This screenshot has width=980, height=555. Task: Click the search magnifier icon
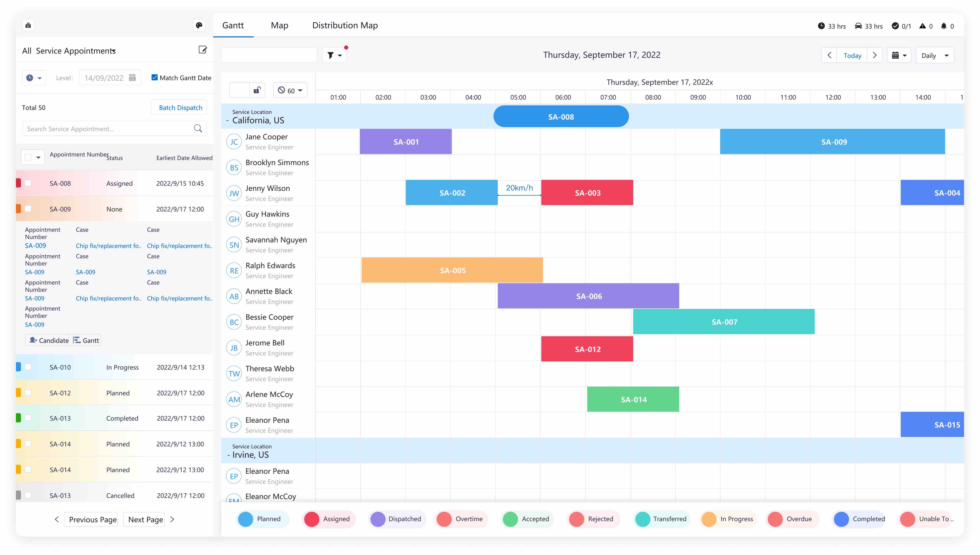tap(198, 129)
